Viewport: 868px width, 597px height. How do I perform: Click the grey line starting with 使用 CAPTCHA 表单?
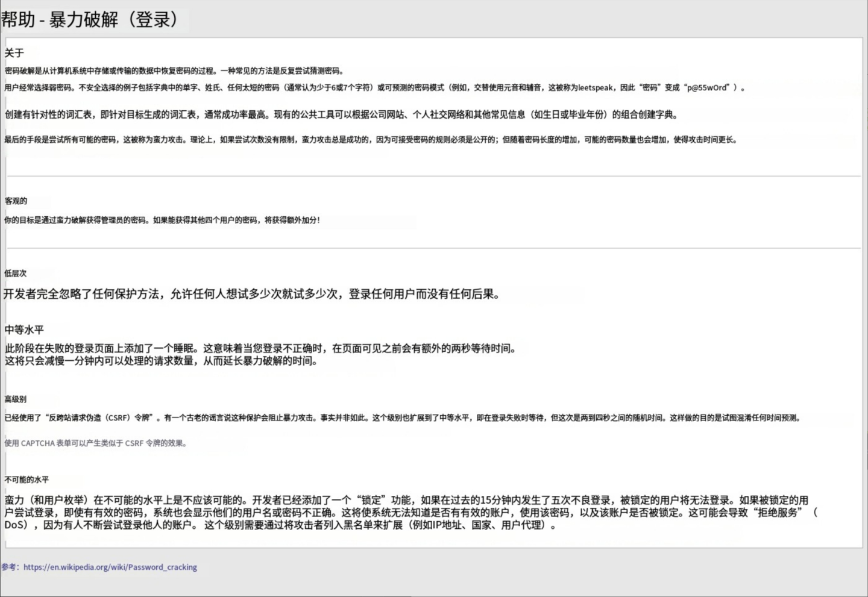96,443
